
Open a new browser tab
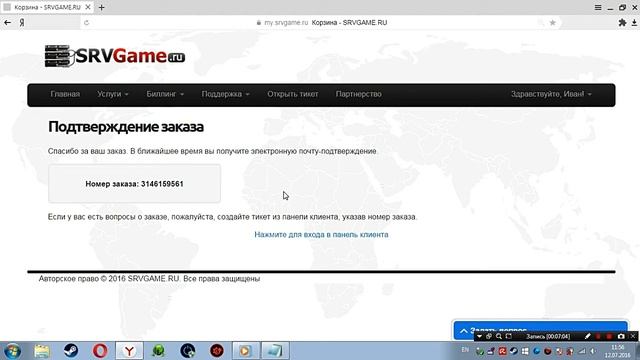click(x=102, y=7)
